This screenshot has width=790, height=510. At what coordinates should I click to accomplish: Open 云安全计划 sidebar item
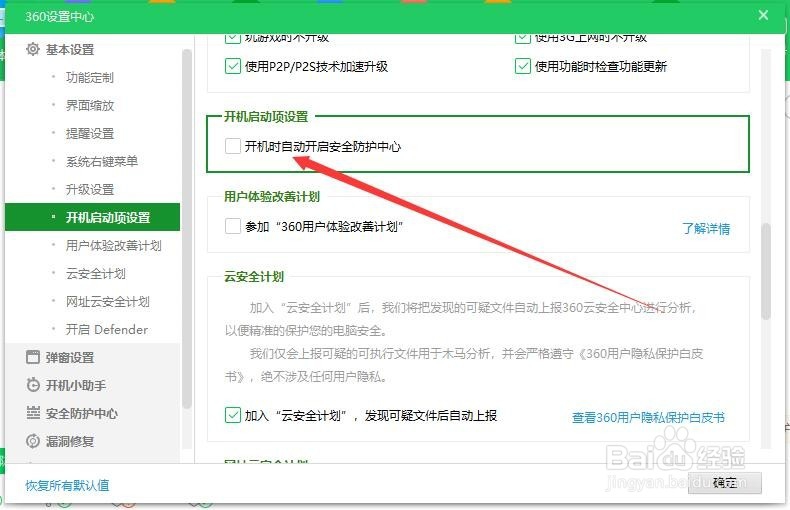point(96,274)
